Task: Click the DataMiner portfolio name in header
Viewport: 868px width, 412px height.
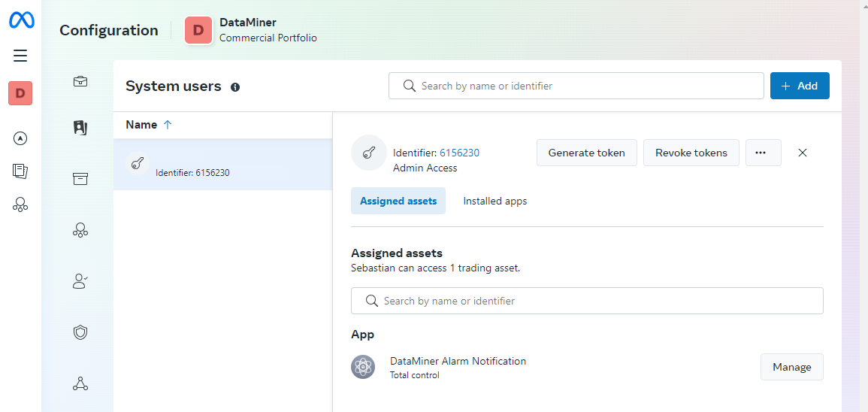Action: (x=248, y=23)
